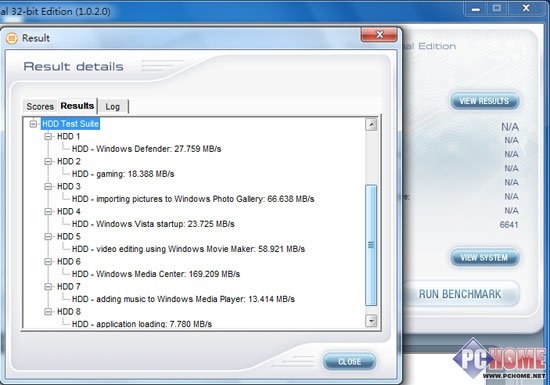Screen dimensions: 550x385
Task: Collapse the HDD 4 tree node
Action: 48,211
